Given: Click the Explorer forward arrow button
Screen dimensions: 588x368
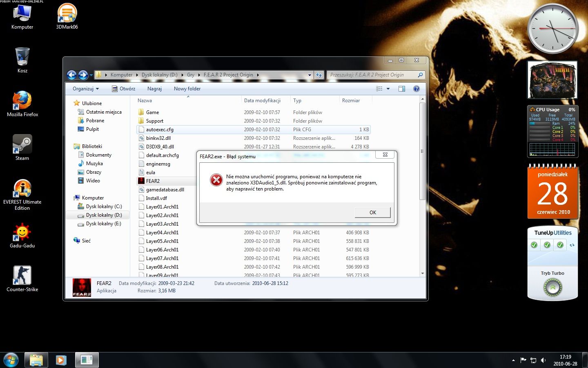Looking at the screenshot, I should 83,75.
